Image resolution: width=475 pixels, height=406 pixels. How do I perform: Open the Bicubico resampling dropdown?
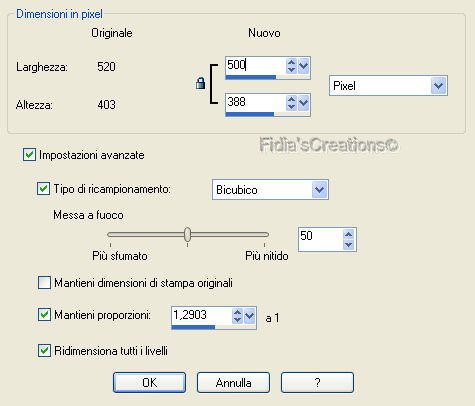pos(319,190)
